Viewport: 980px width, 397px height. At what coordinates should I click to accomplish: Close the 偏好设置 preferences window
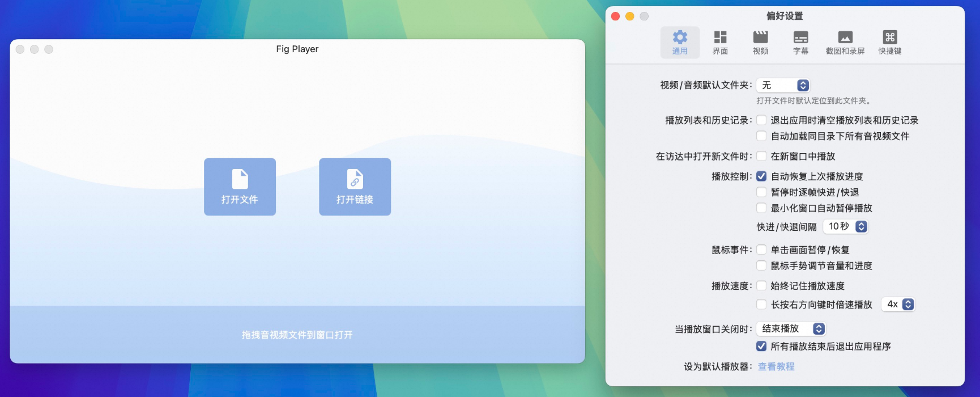coord(616,16)
